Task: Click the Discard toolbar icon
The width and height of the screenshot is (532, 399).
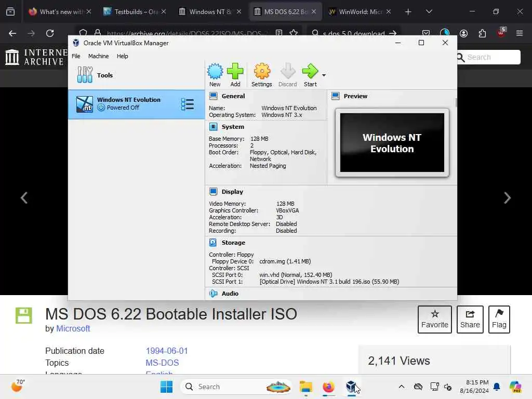Action: 288,75
